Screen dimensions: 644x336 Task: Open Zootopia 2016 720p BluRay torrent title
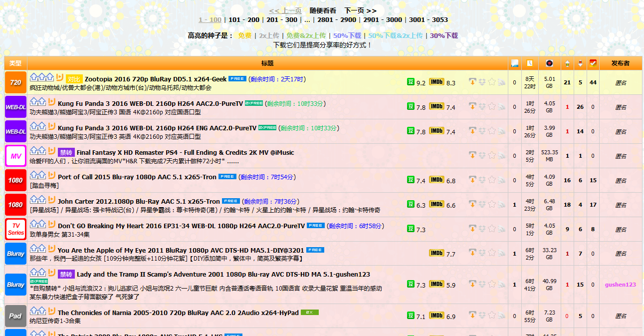(x=156, y=79)
